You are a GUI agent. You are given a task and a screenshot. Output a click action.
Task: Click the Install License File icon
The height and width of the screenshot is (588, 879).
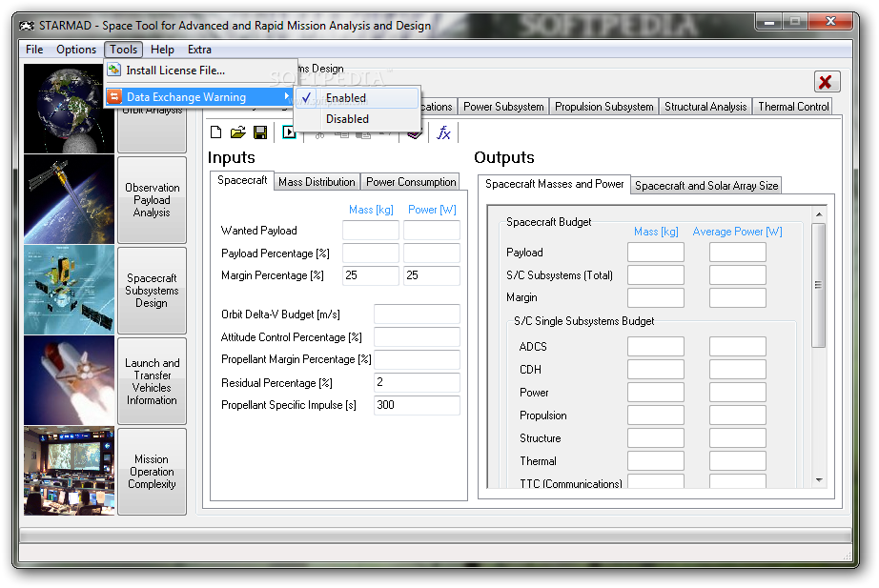point(114,71)
